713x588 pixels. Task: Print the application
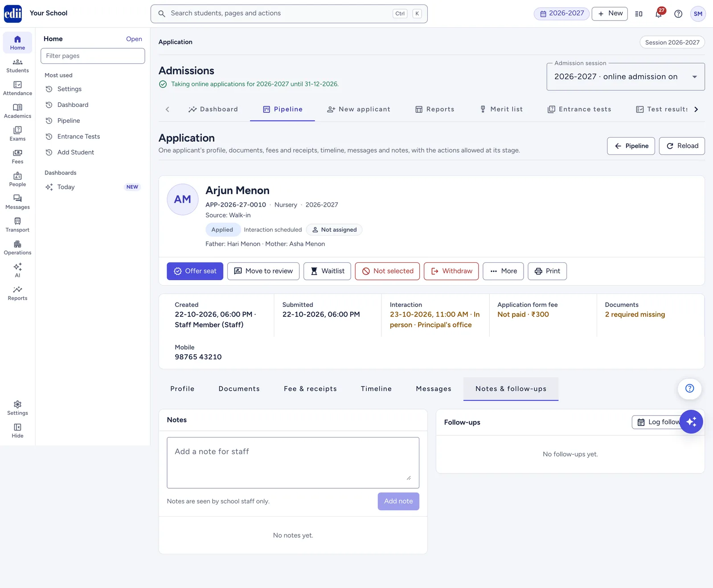pyautogui.click(x=547, y=271)
